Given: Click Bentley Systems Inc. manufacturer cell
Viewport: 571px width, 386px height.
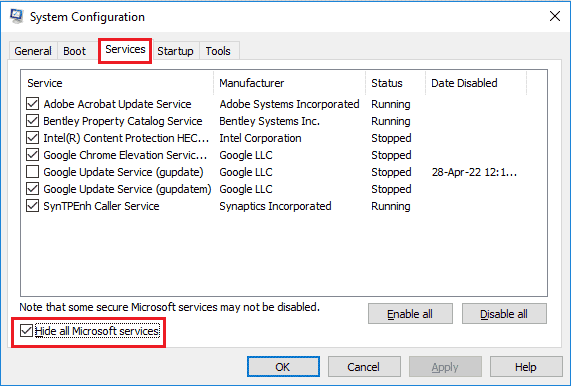Looking at the screenshot, I should pos(269,121).
